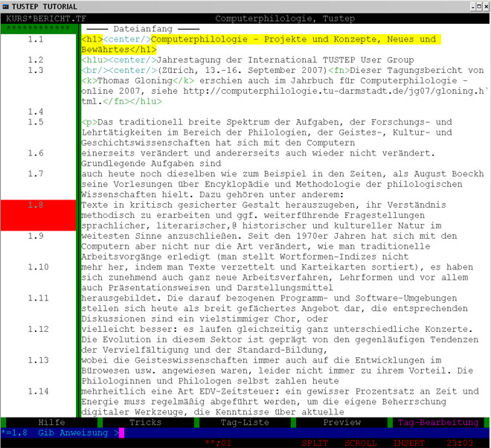Open the Preview function

pyautogui.click(x=341, y=422)
